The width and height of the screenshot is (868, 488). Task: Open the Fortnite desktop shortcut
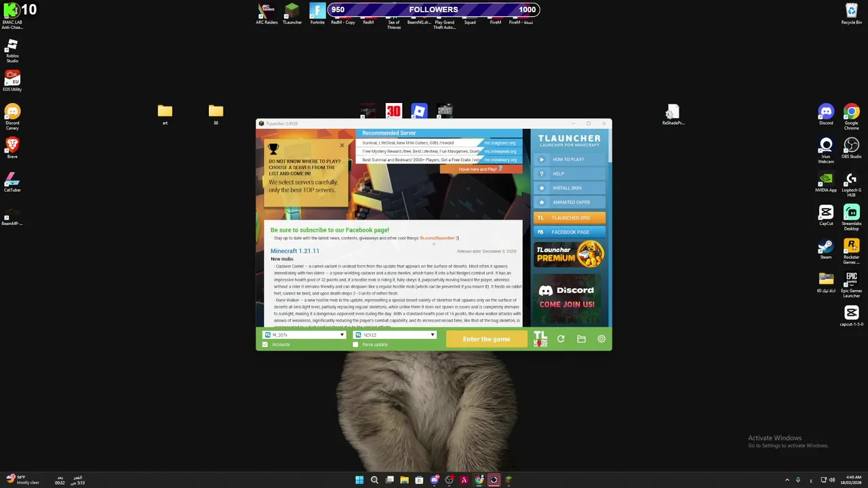pyautogui.click(x=317, y=14)
